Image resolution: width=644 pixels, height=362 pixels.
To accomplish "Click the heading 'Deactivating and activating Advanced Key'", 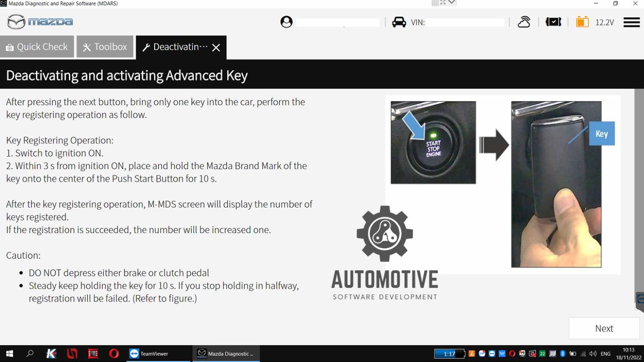I will (127, 75).
